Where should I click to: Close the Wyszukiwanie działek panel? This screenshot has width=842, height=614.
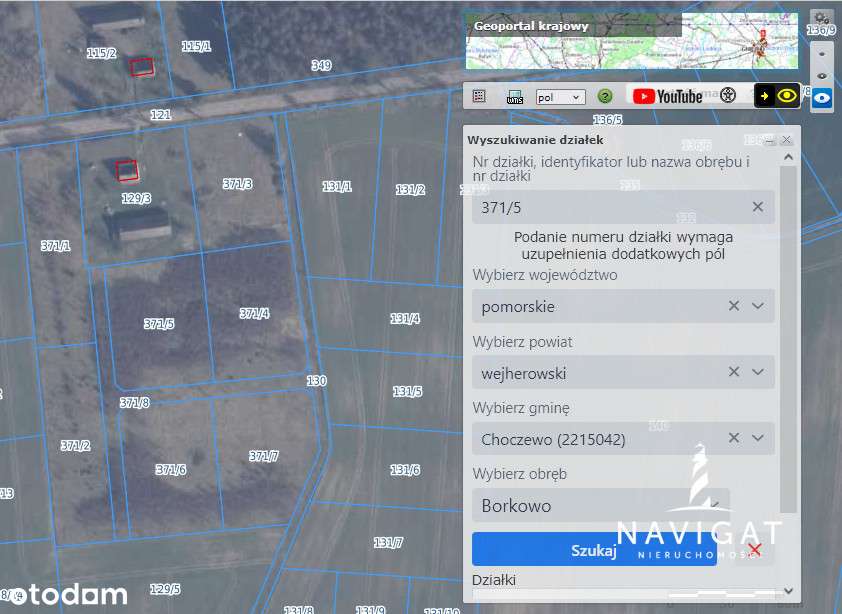787,140
